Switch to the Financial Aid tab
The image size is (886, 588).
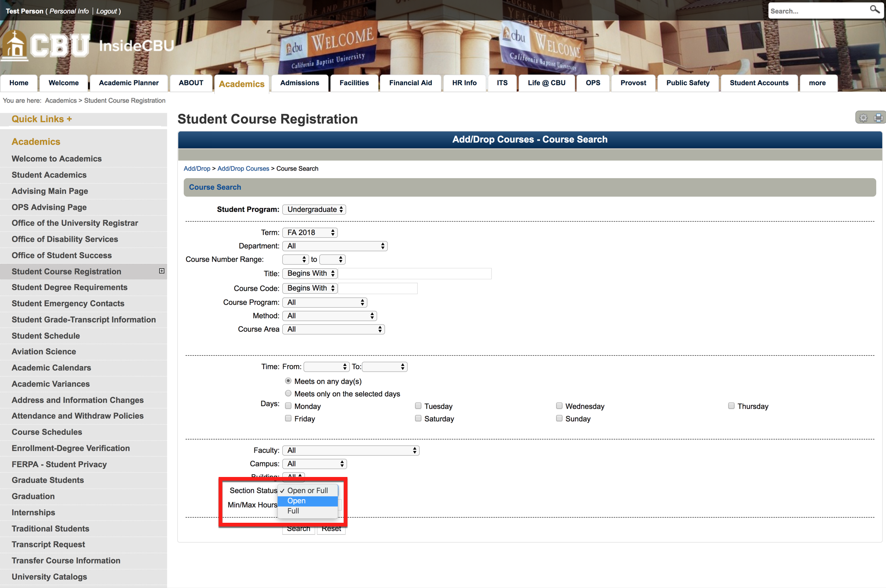(x=410, y=83)
